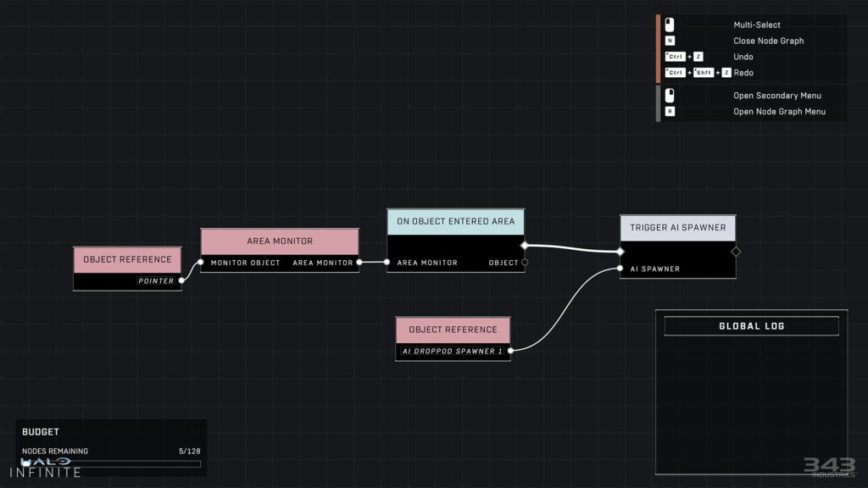Image resolution: width=868 pixels, height=488 pixels.
Task: Click the Ctrl keycap in the Undo shortcut
Action: point(676,56)
